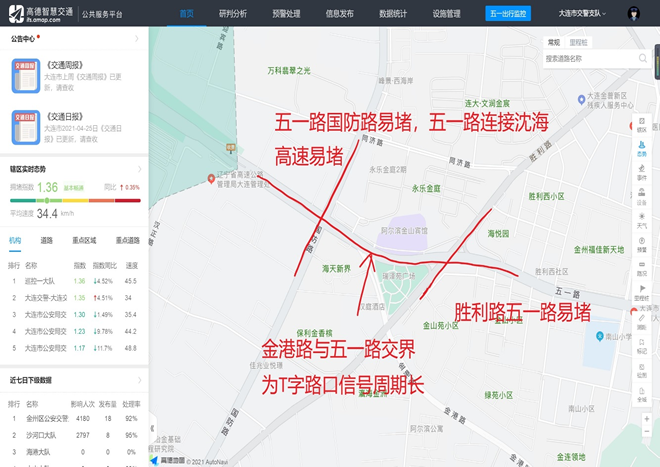Viewport: 660px width, 467px height.
Task: Toggle the 路况 road conditions layer
Action: (641, 269)
